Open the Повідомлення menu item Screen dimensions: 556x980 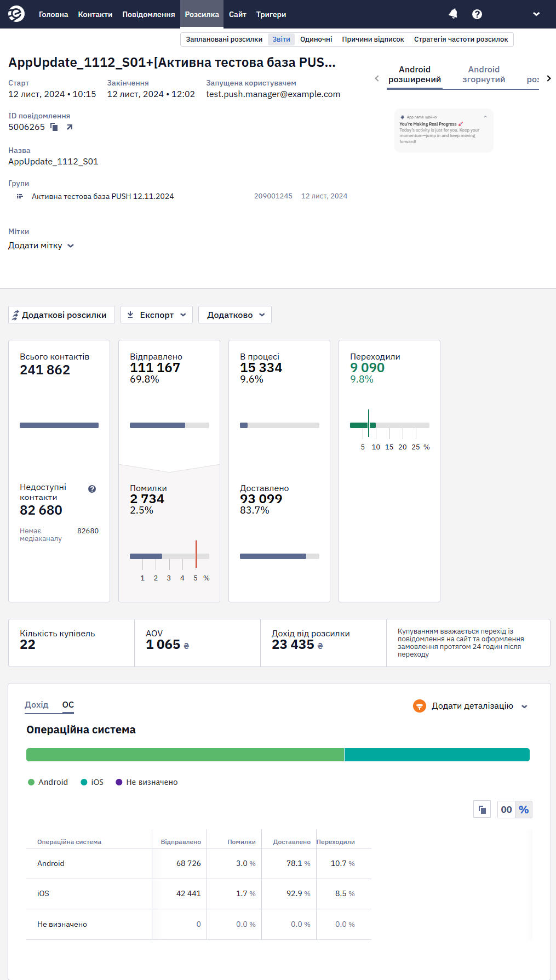pyautogui.click(x=148, y=14)
